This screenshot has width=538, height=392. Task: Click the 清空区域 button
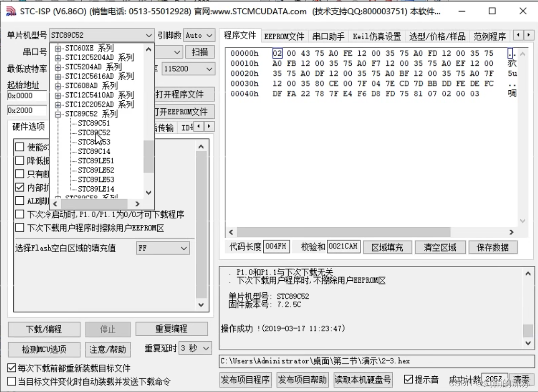click(440, 247)
